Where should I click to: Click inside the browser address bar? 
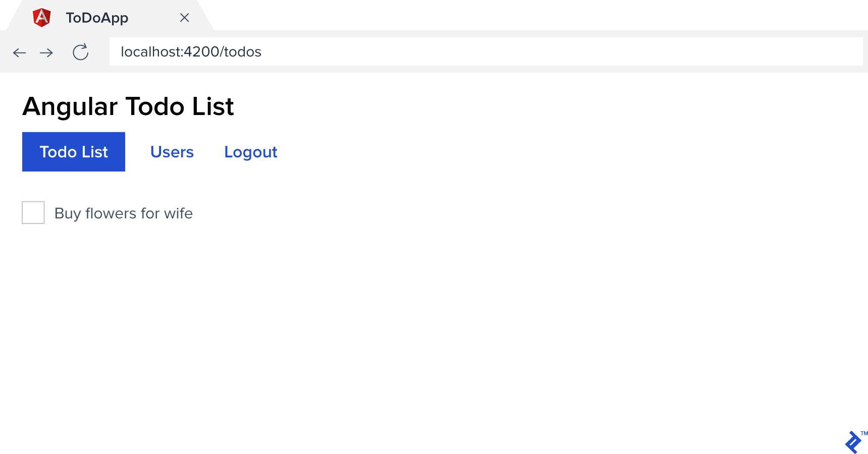454,51
